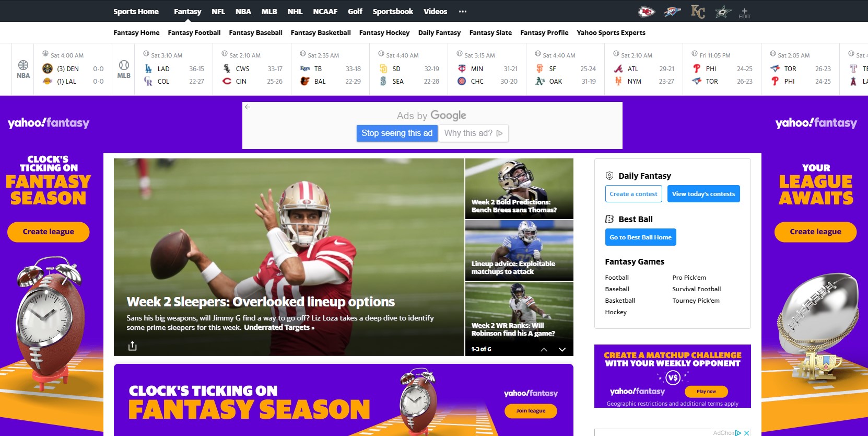Open the NFL section
The height and width of the screenshot is (436, 868).
(218, 11)
